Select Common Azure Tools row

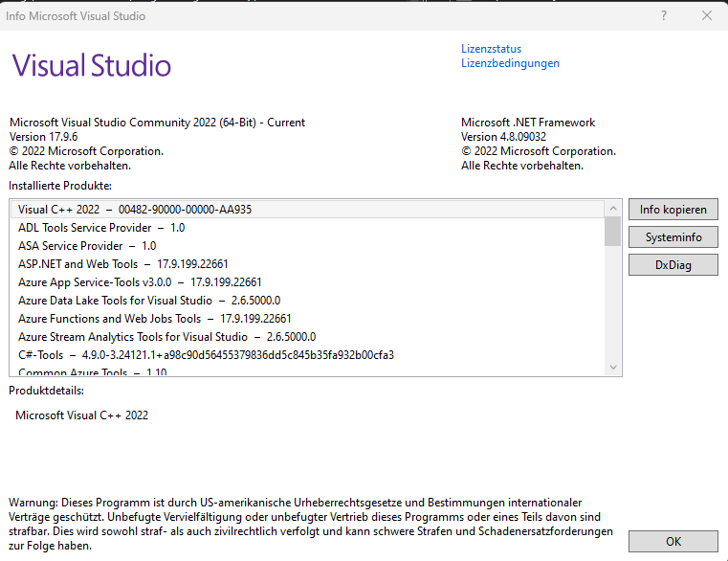click(307, 370)
